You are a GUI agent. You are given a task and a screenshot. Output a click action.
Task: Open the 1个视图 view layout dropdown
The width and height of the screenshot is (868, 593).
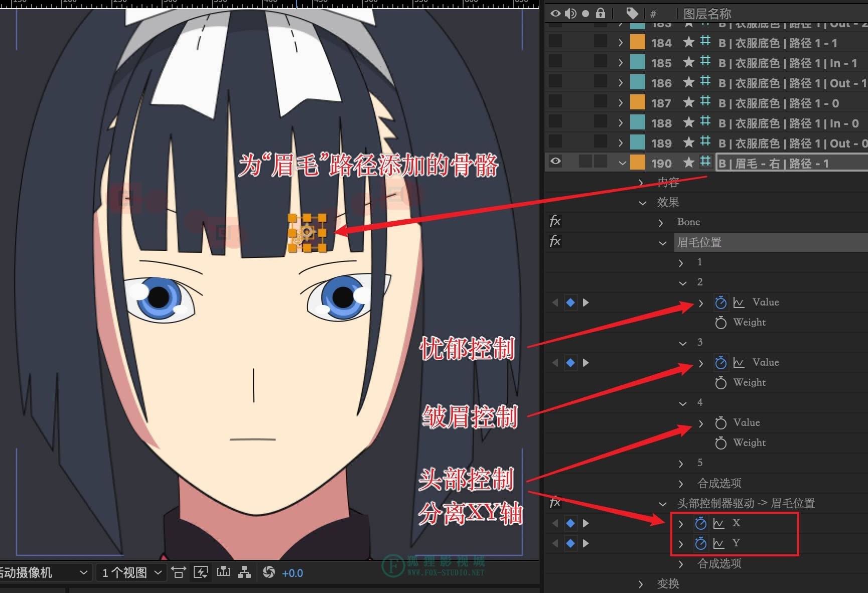131,572
